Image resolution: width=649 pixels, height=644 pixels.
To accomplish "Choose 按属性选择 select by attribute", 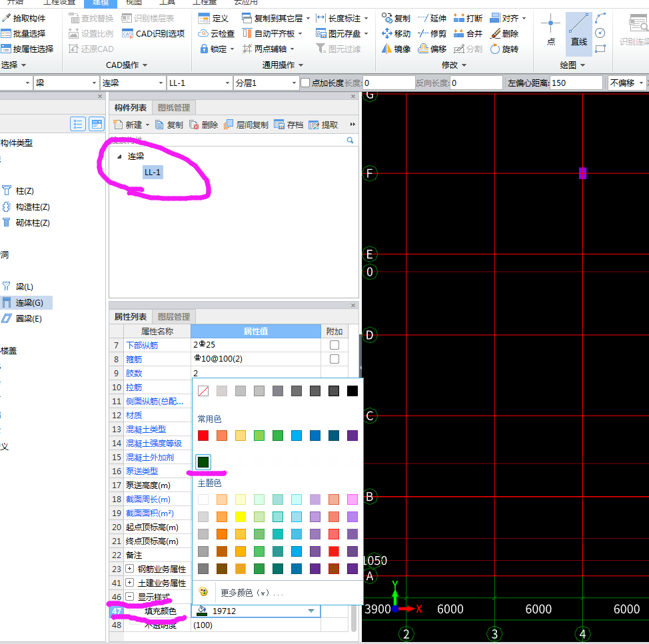I will coord(27,49).
